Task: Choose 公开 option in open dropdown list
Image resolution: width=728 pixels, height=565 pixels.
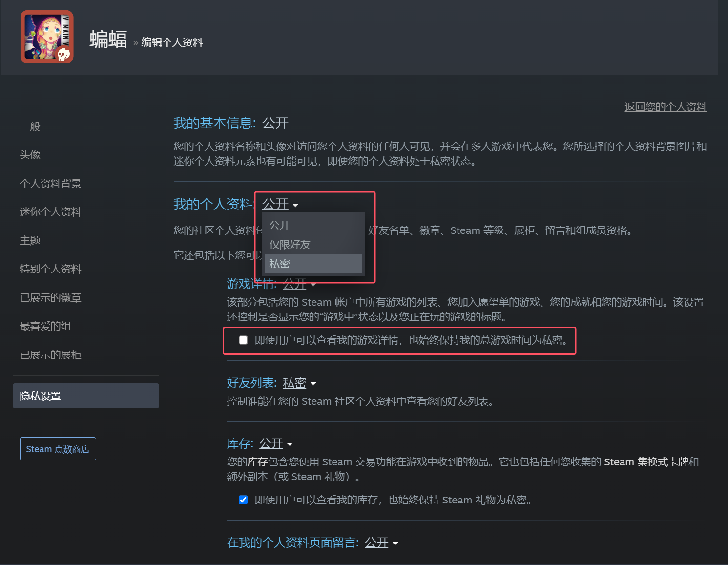Action: [x=313, y=225]
